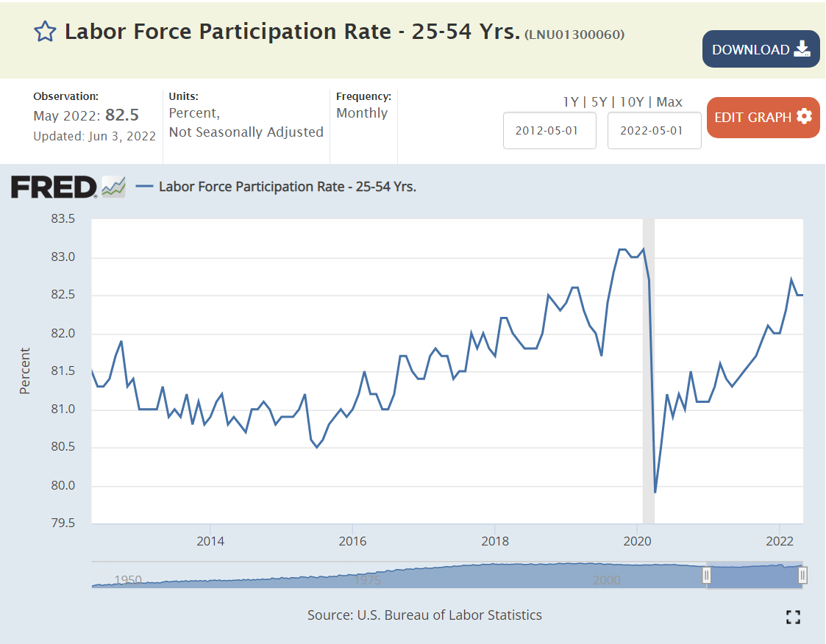The width and height of the screenshot is (826, 644).
Task: Click the small chart icon beside FRED logo
Action: (x=113, y=187)
